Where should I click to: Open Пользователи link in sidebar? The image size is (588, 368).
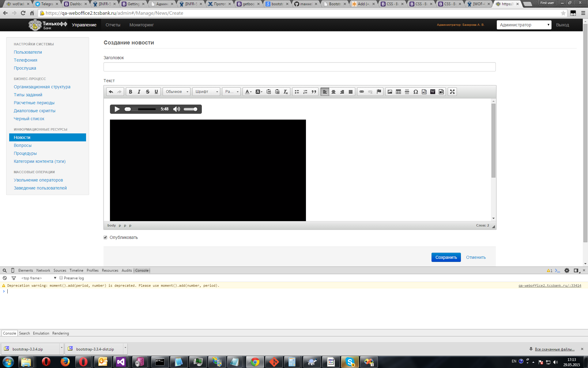[x=28, y=52]
